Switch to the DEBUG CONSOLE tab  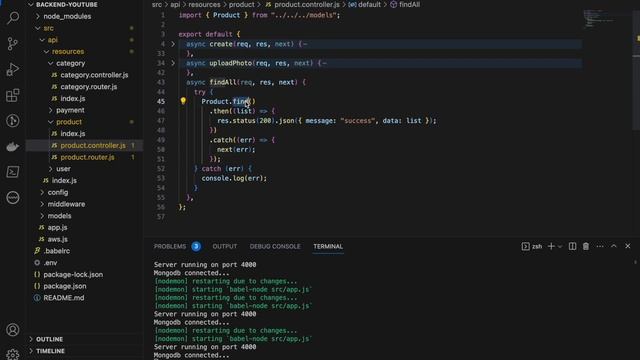(x=275, y=247)
